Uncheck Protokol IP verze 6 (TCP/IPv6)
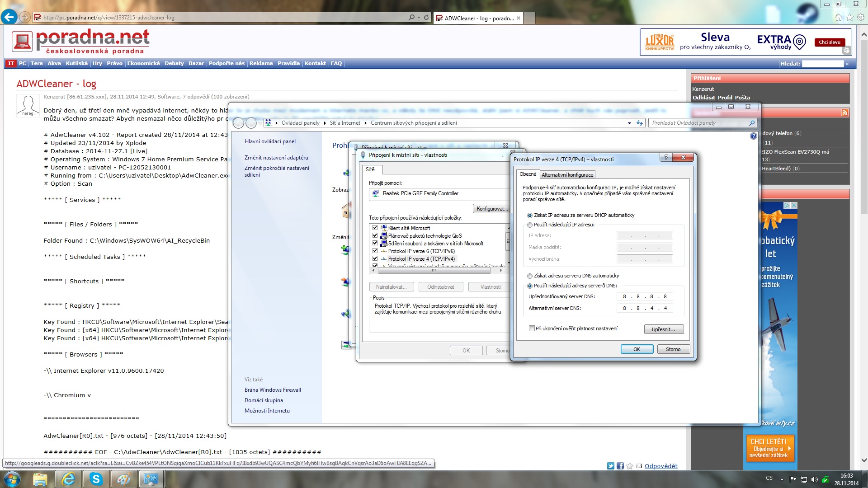 pos(375,251)
